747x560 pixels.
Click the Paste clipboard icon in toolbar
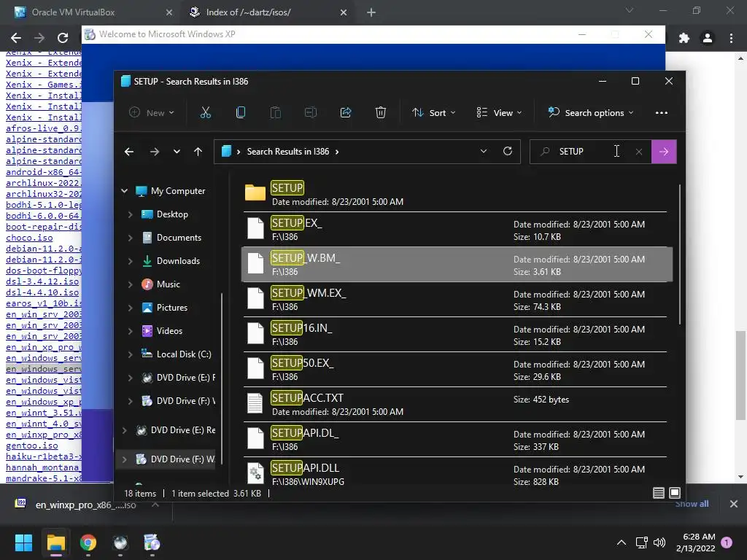click(275, 113)
